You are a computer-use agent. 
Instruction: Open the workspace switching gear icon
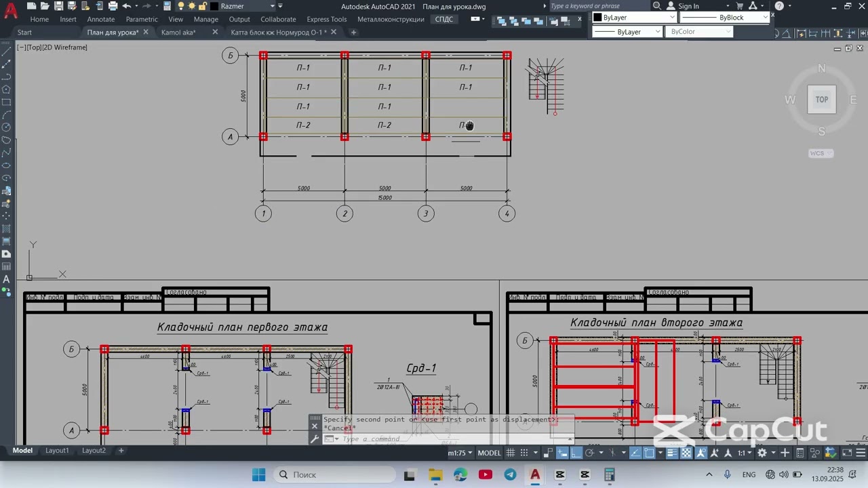pyautogui.click(x=762, y=453)
